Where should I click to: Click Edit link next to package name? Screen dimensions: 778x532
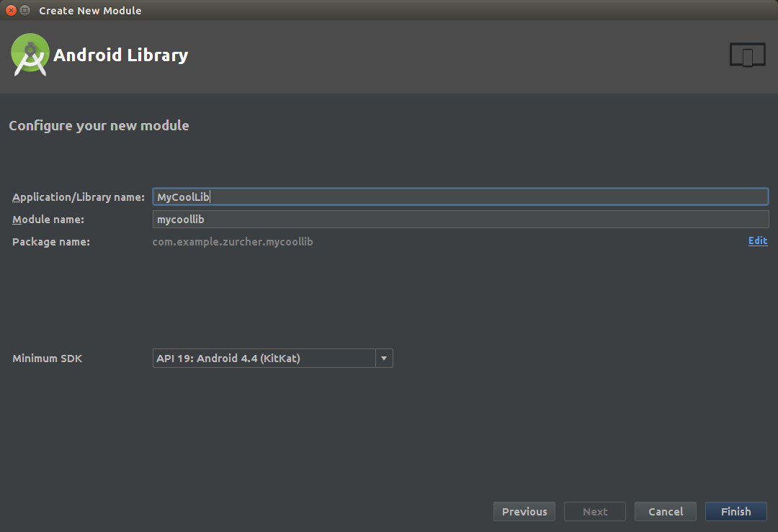pyautogui.click(x=758, y=241)
